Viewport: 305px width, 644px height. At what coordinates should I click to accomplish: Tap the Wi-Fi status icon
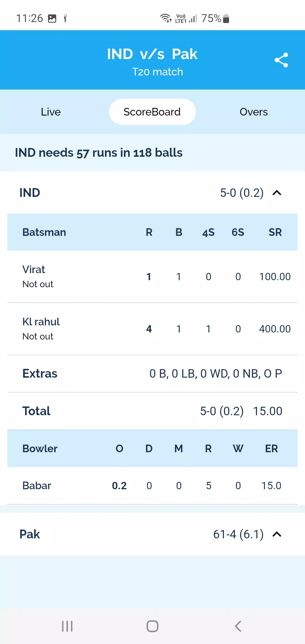(166, 18)
